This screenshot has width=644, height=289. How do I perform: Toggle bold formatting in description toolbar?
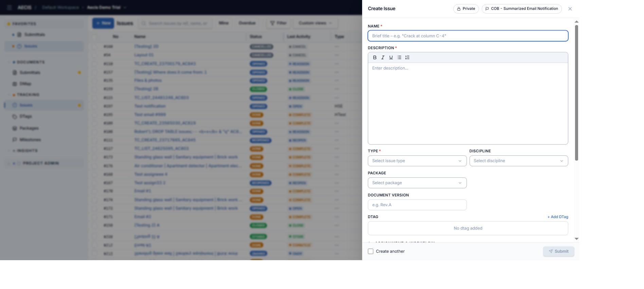[375, 58]
